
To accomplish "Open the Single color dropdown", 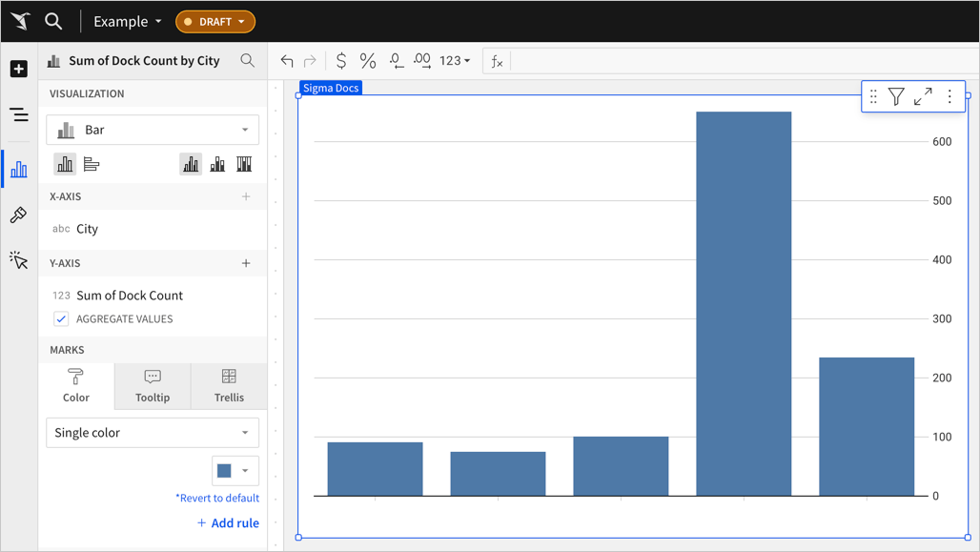I will coord(153,433).
